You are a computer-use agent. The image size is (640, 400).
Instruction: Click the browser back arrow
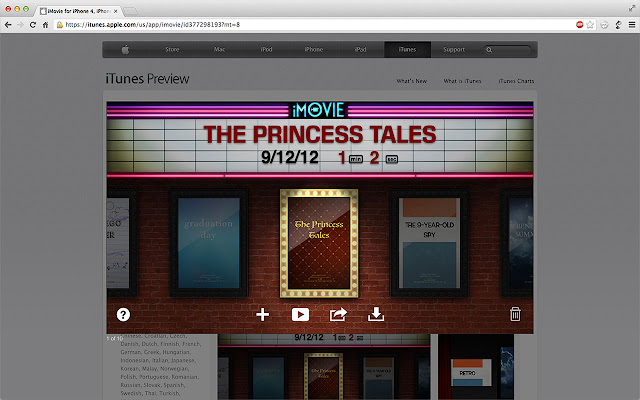pyautogui.click(x=8, y=25)
